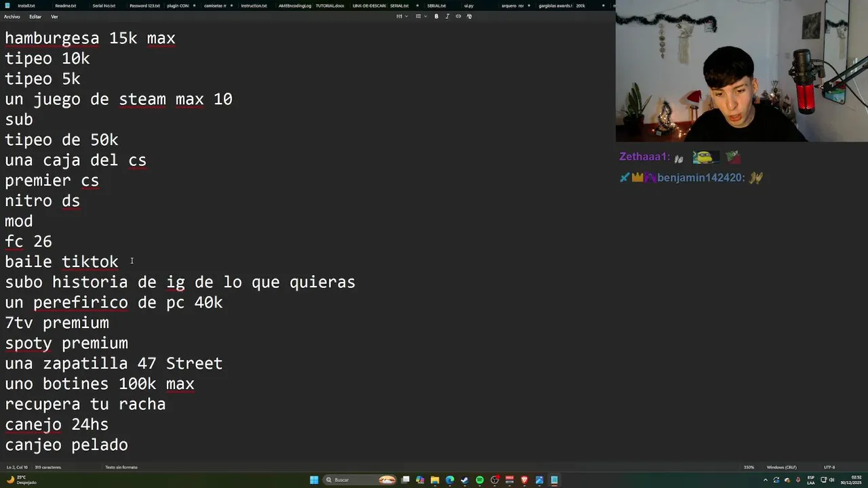This screenshot has height=488, width=868.
Task: Switch to the Password 123.txt tab
Action: point(144,5)
